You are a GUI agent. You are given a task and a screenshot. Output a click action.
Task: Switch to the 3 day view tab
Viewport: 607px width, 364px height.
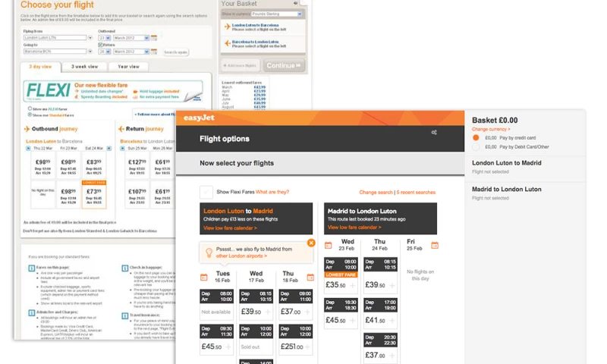pos(40,67)
